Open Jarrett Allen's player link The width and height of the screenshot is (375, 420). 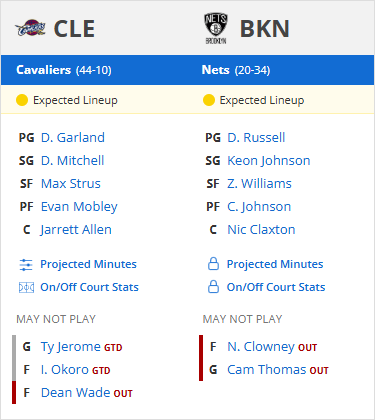(76, 230)
